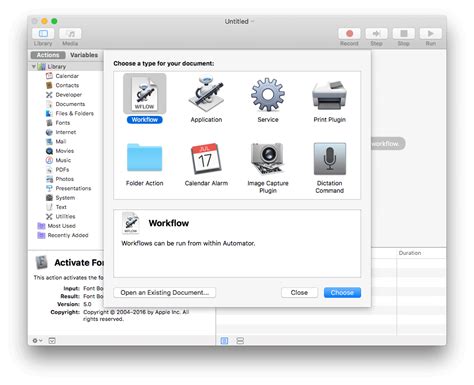The height and width of the screenshot is (385, 474).
Task: Switch to the Variables tab
Action: (84, 55)
